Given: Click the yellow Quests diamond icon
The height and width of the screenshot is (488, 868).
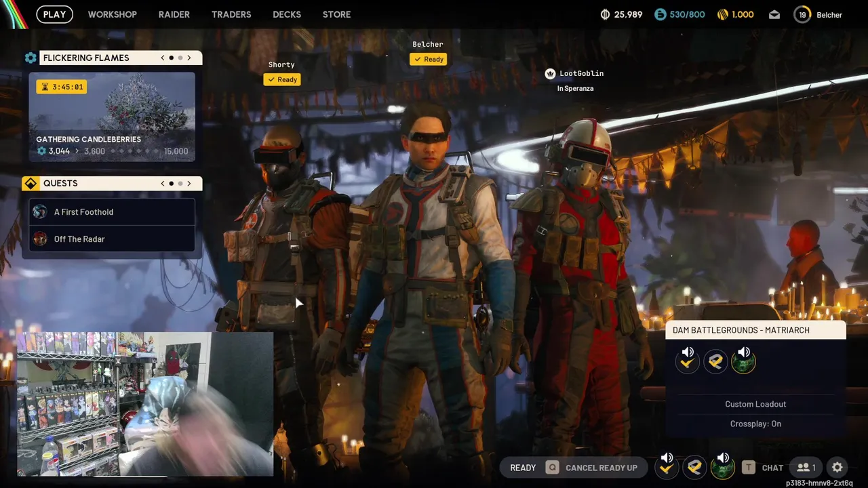Looking at the screenshot, I should [31, 184].
